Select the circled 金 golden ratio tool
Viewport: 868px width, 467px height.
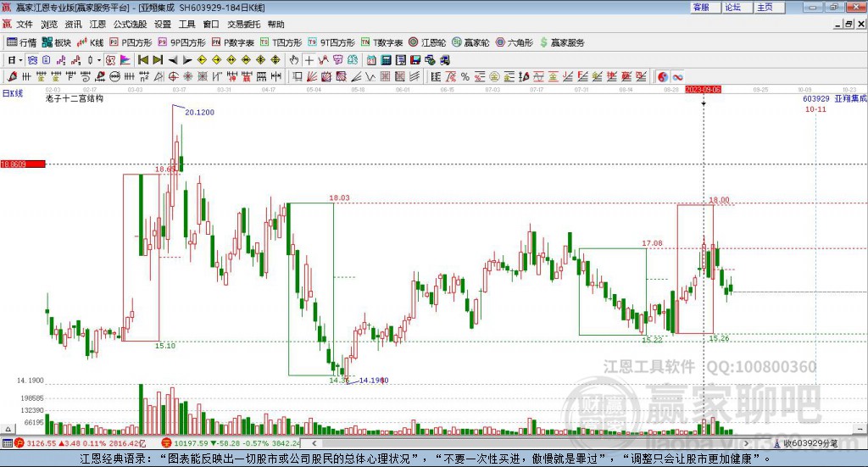pos(494,76)
